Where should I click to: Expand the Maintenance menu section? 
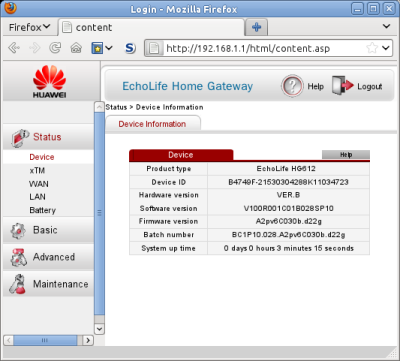pos(49,284)
